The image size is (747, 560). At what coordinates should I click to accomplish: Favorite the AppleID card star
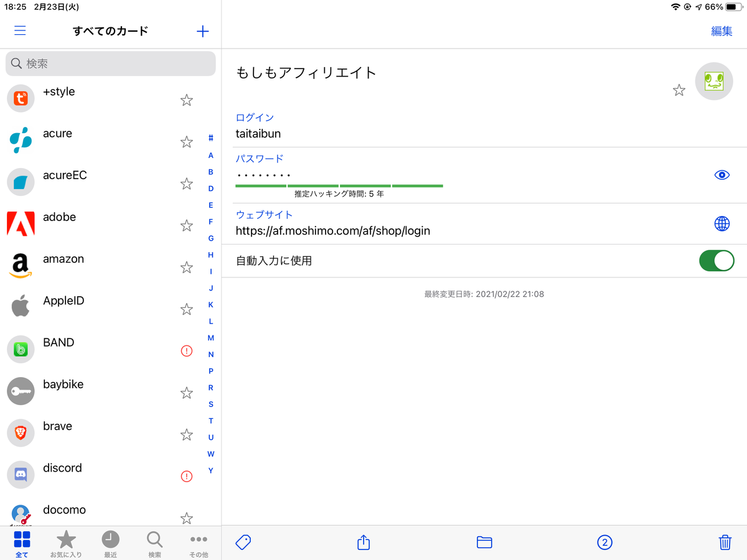(186, 309)
